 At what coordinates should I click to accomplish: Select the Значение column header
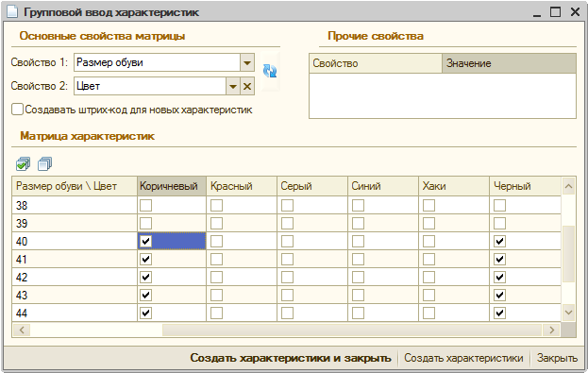[509, 63]
